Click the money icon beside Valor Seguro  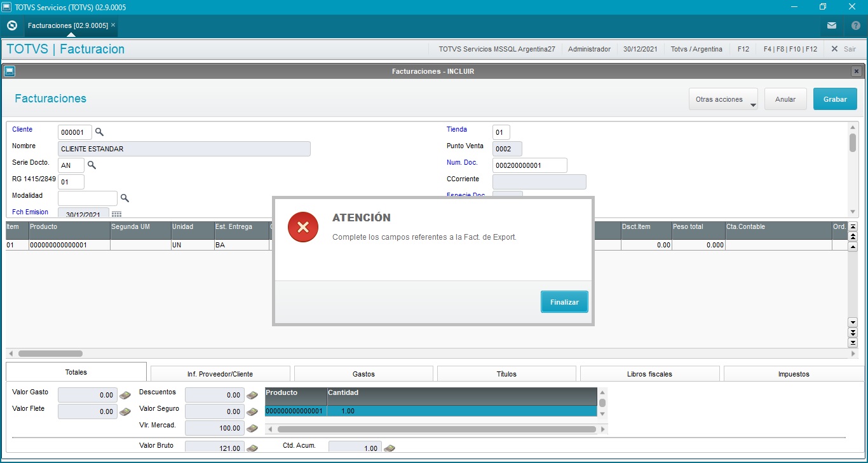252,411
